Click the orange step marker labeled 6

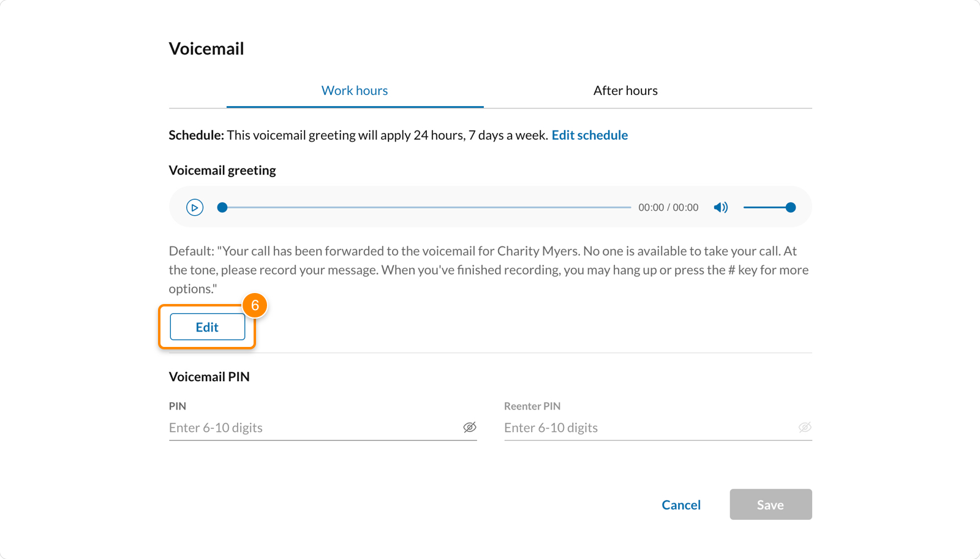tap(255, 305)
